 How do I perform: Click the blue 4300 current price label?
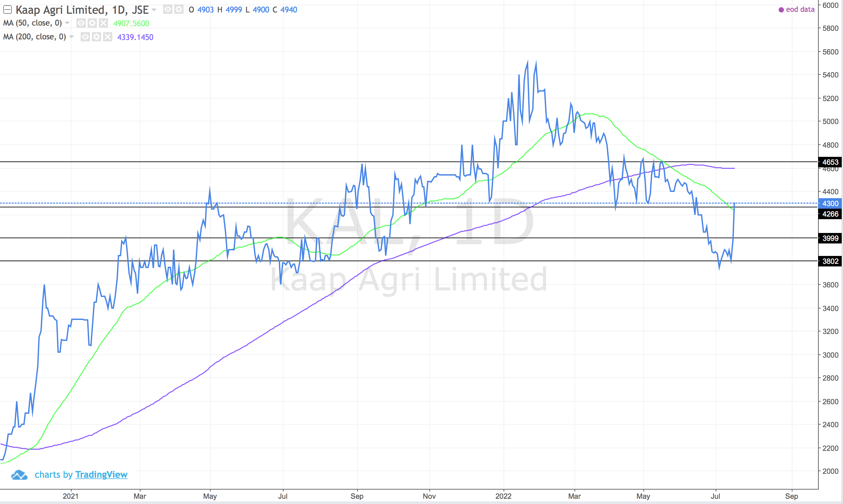[x=830, y=203]
